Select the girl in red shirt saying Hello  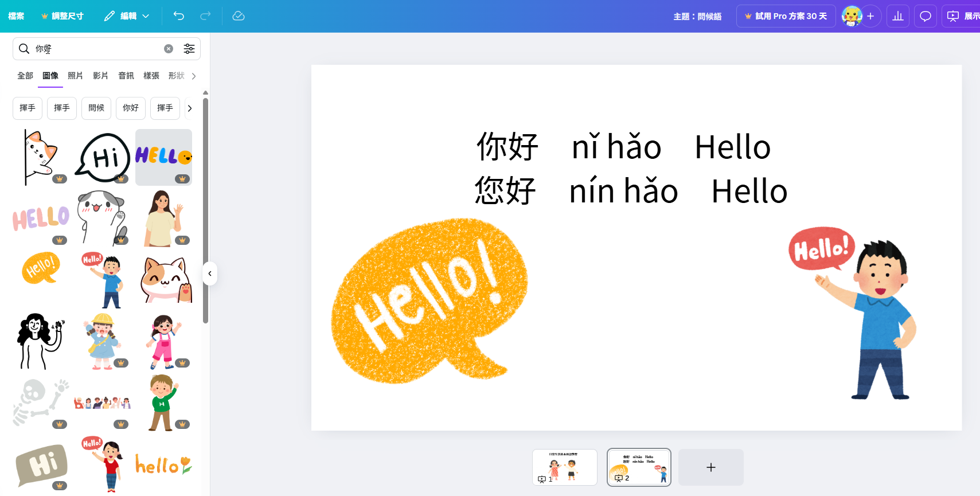point(102,464)
